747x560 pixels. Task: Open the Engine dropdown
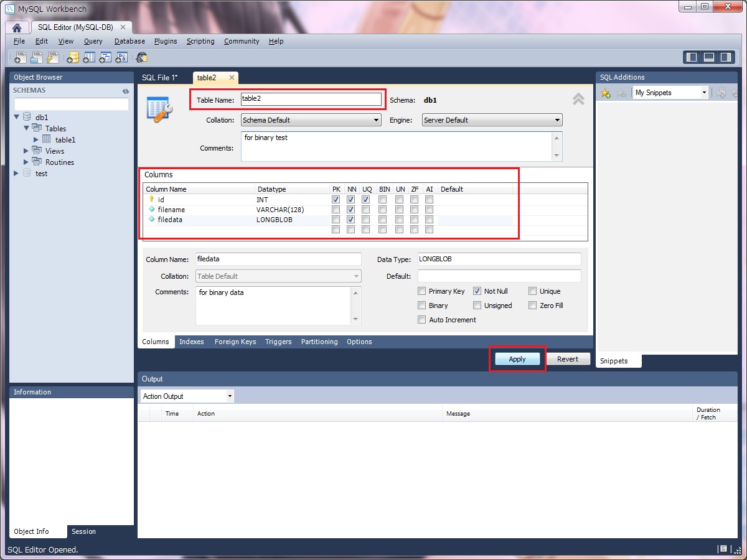click(492, 120)
